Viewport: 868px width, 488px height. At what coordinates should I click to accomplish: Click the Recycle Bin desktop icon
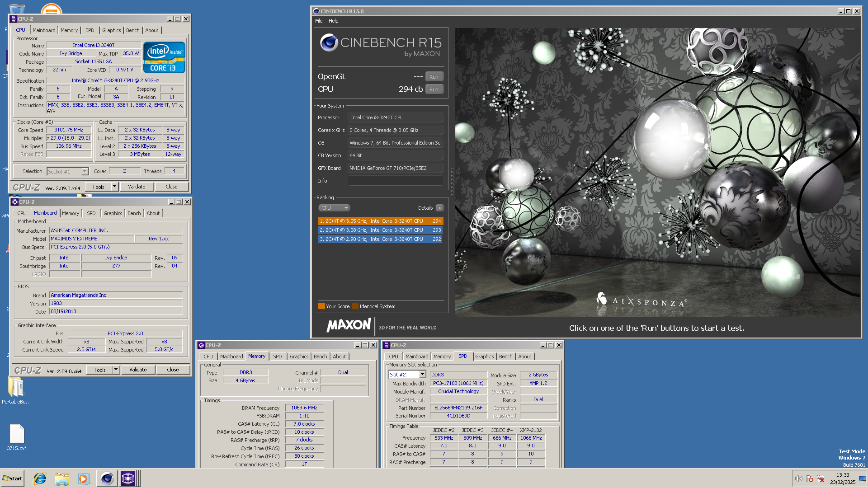17,8
